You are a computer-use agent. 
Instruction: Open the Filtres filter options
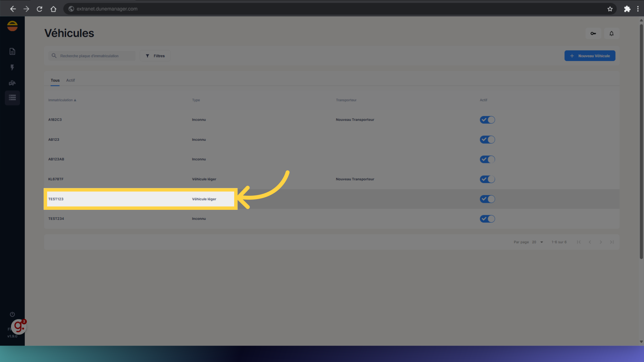[x=155, y=56]
